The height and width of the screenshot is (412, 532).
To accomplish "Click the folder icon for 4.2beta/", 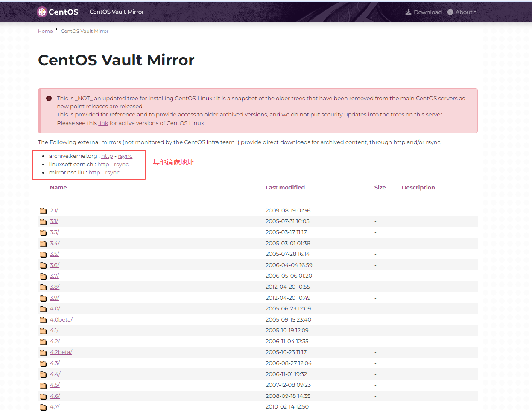I will pyautogui.click(x=43, y=352).
